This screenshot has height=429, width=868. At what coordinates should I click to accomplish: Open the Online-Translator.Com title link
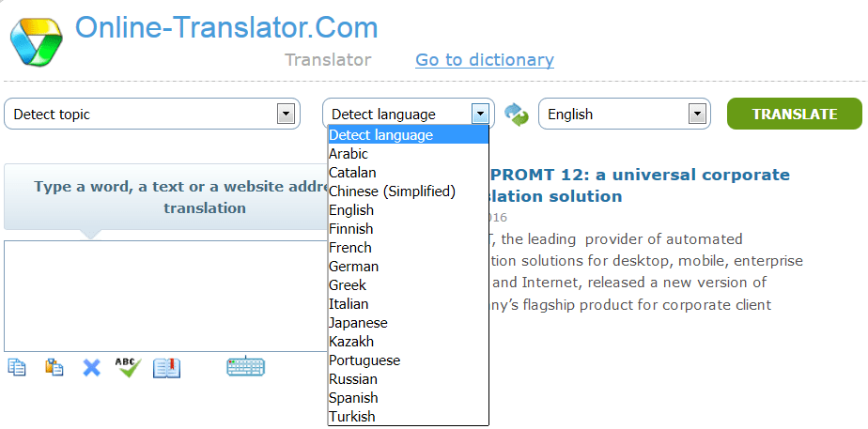[x=226, y=27]
